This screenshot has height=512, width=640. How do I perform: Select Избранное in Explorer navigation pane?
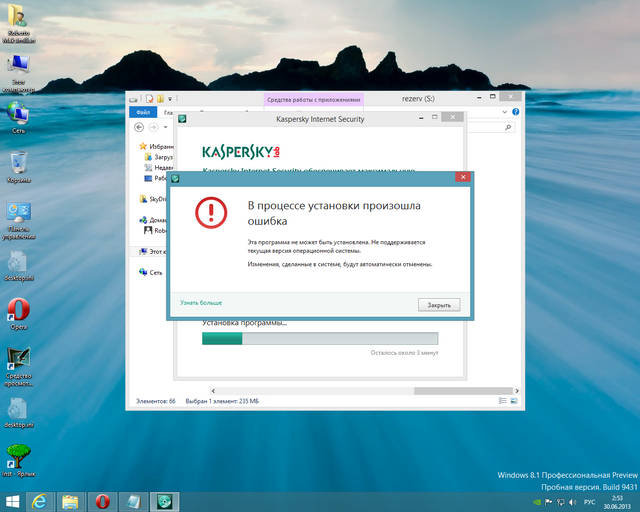tap(156, 146)
